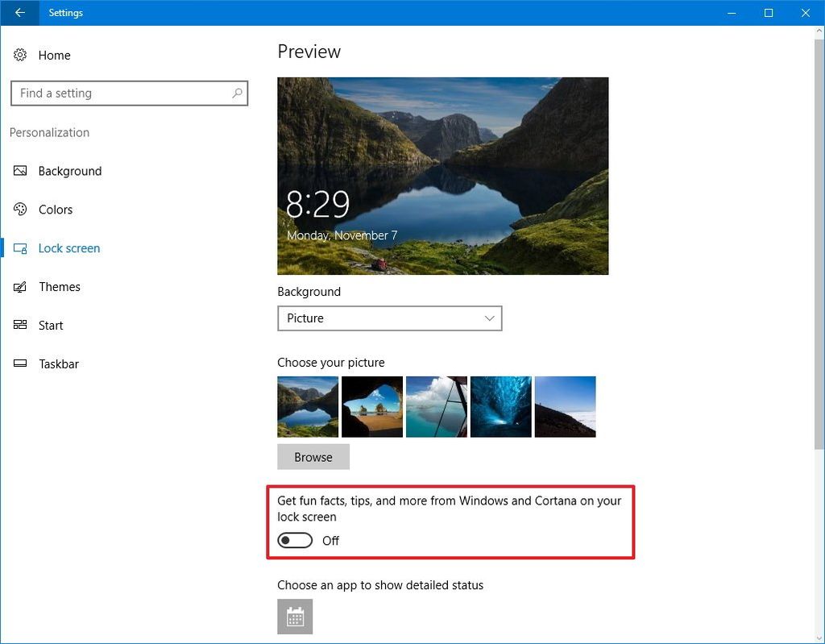
Task: Click the Lock screen sidebar icon
Action: click(x=19, y=248)
